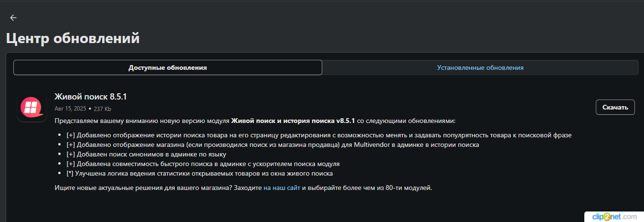Image resolution: width=644 pixels, height=222 pixels.
Task: Click the Живой поиск module icon
Action: 32,107
